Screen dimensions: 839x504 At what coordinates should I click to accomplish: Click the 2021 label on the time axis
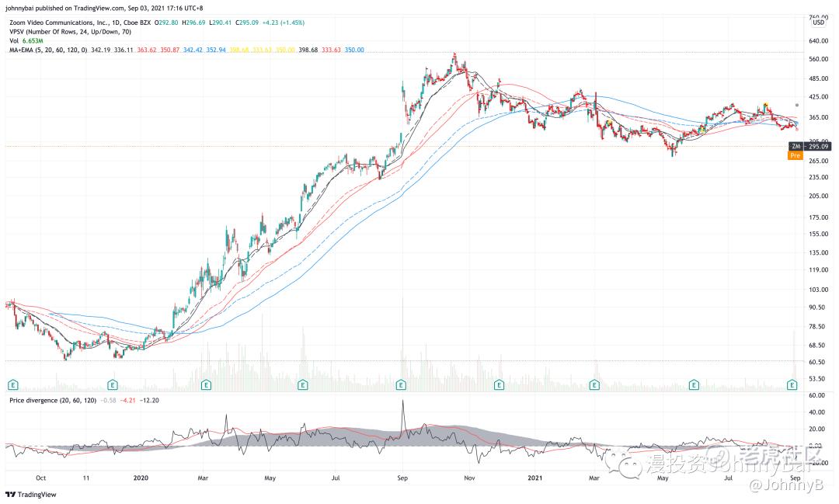tap(535, 478)
